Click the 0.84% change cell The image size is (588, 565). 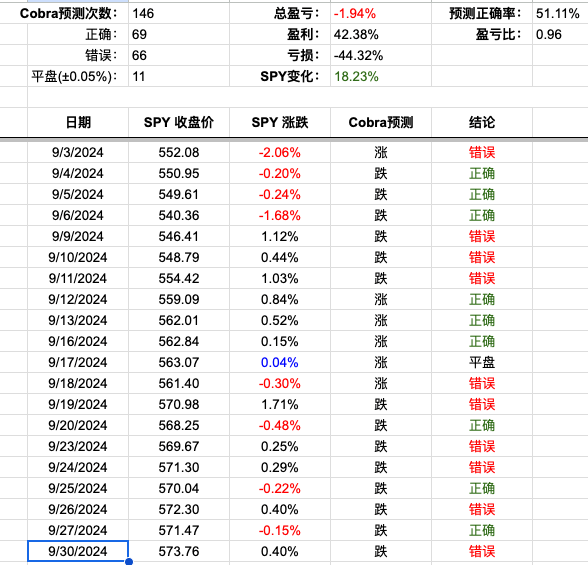(x=280, y=299)
